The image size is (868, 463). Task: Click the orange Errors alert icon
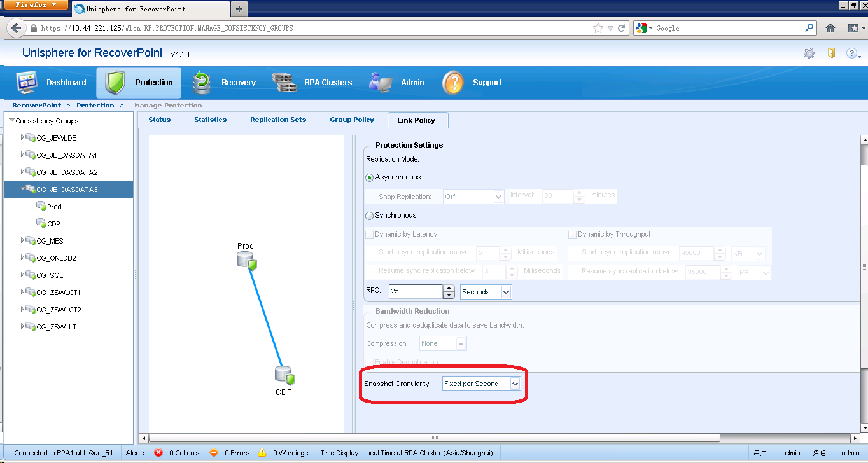tap(214, 453)
